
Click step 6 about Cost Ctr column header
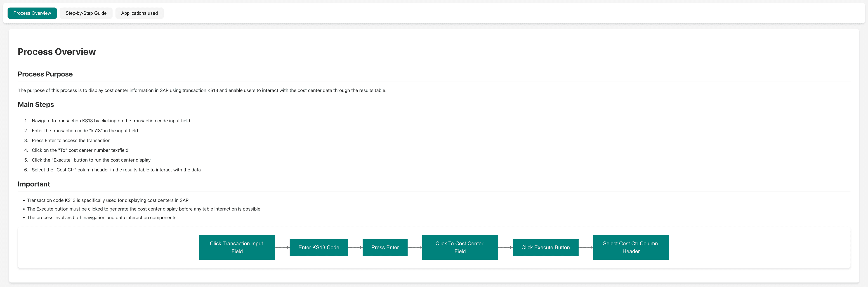coord(116,170)
